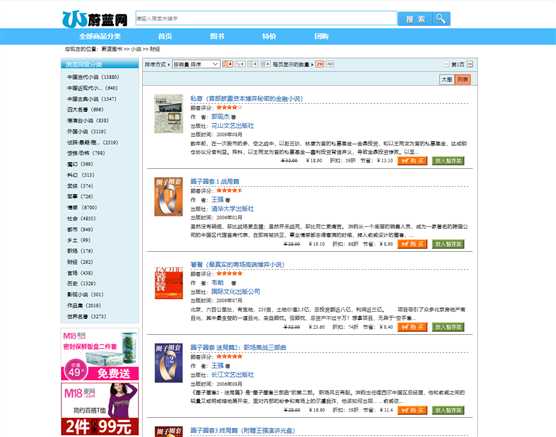Screen dimensions: 556x437
Task: Click the orange 圈子圈套1 cover thumbnail
Action: (168, 197)
